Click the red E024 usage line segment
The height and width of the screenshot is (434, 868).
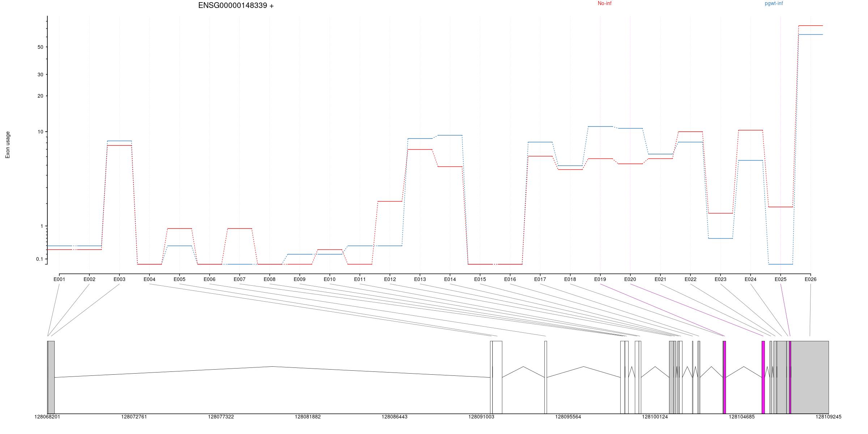pos(750,130)
